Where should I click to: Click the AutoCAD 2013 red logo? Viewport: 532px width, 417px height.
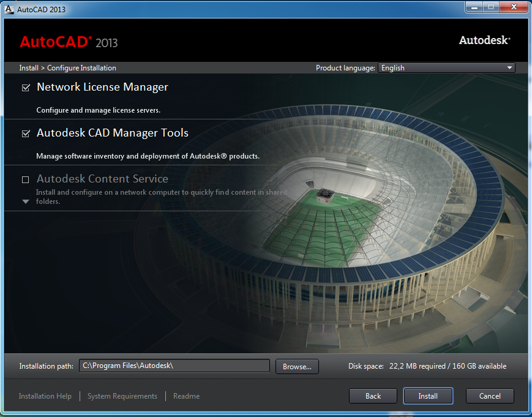pos(69,42)
